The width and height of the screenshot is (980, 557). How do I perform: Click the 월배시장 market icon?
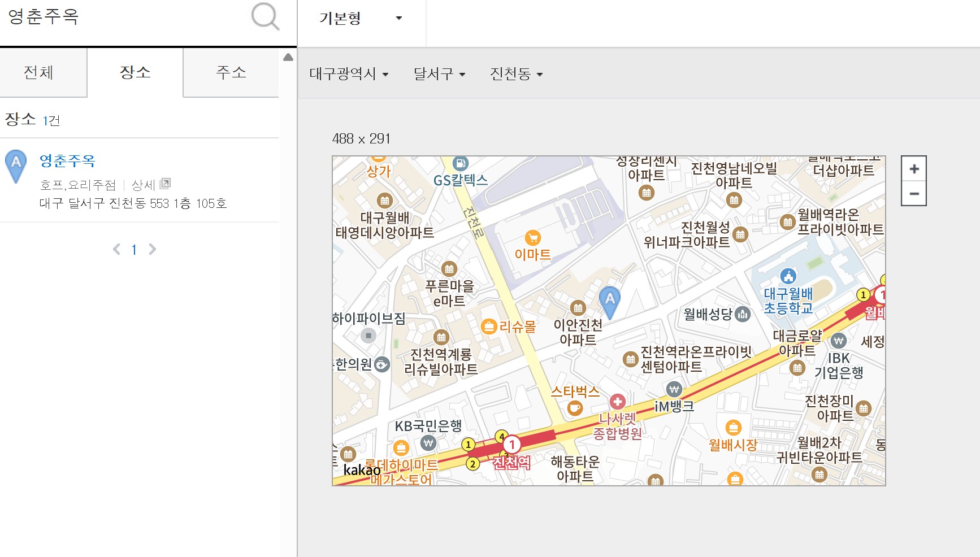(x=733, y=427)
